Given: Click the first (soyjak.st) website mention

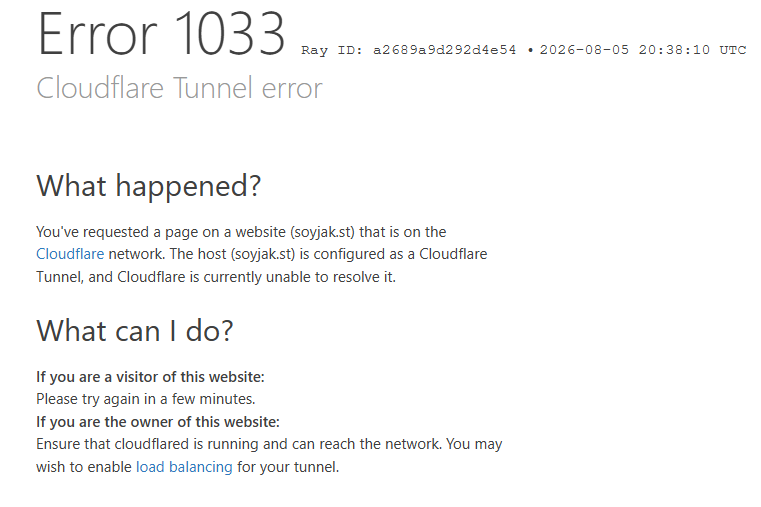Looking at the screenshot, I should [x=322, y=232].
